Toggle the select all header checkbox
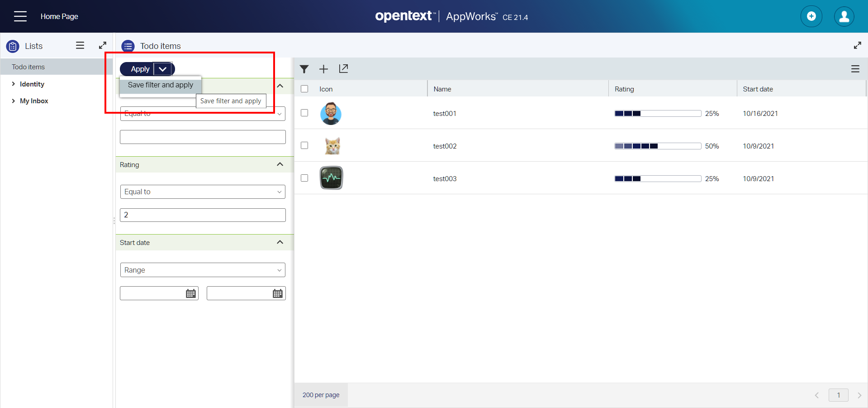Viewport: 868px width, 408px height. [x=304, y=89]
